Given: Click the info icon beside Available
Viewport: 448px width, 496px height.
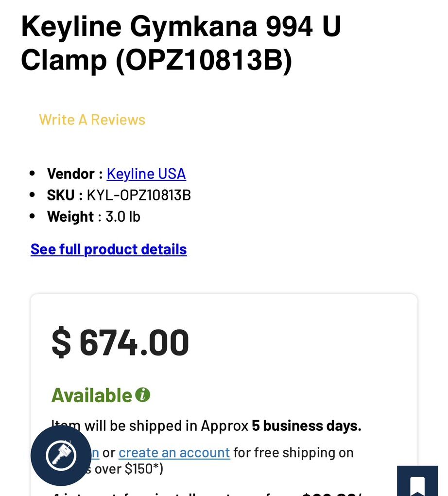Looking at the screenshot, I should 142,394.
